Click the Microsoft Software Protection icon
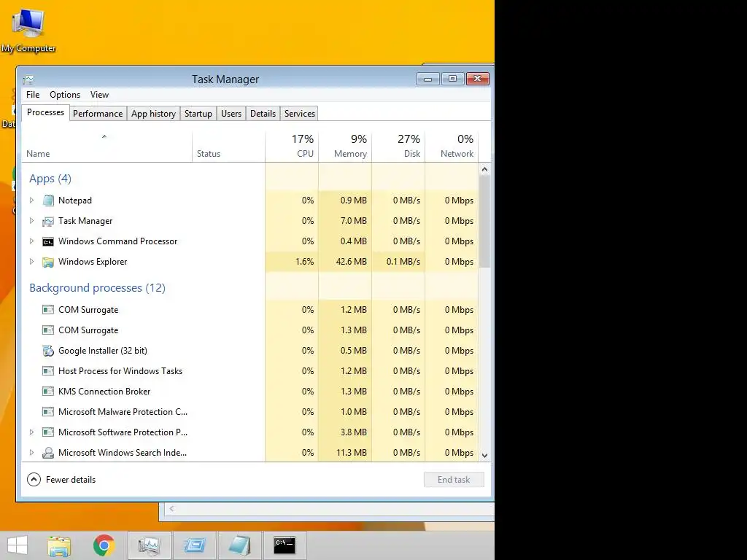The height and width of the screenshot is (560, 747). coord(48,432)
